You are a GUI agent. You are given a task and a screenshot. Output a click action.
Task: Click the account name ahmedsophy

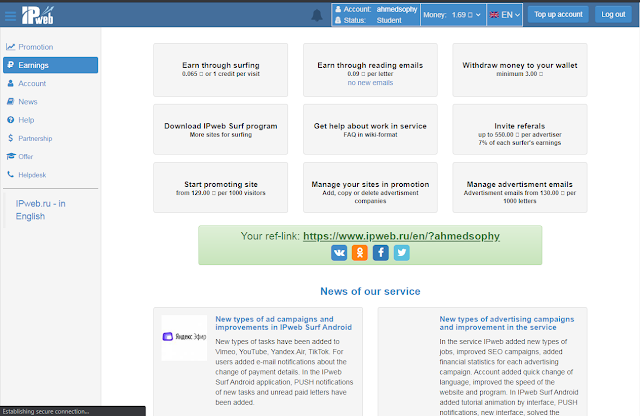(397, 9)
